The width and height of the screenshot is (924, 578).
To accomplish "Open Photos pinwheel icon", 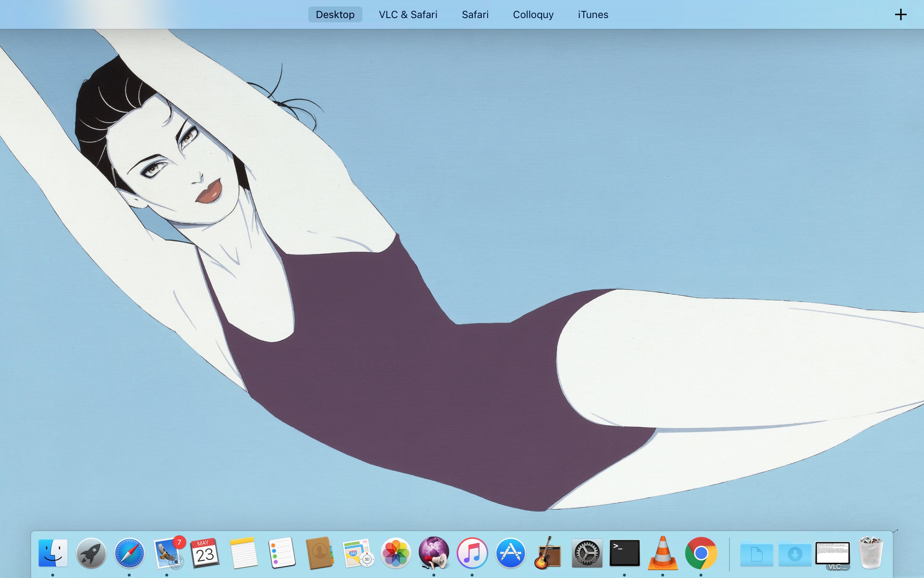I will [x=396, y=553].
